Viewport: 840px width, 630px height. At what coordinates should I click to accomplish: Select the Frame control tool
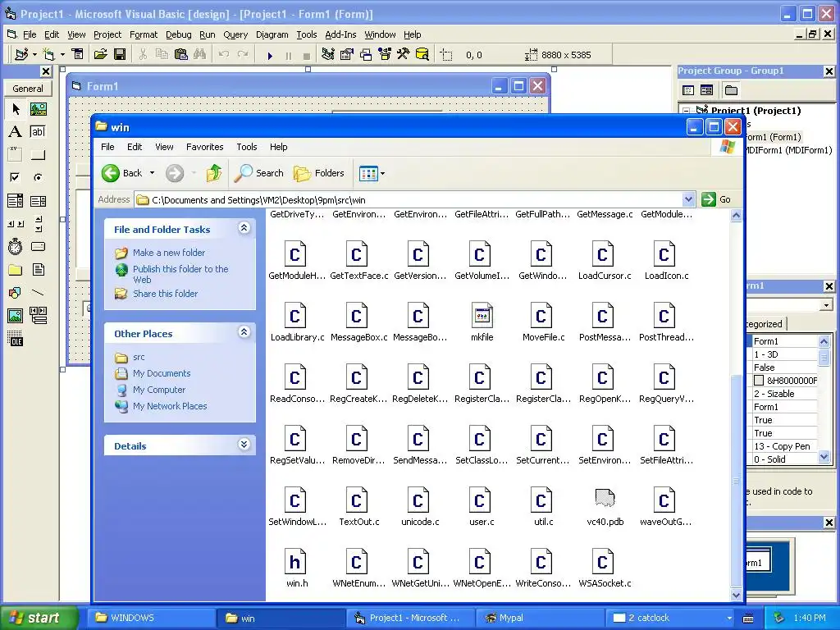[16, 155]
